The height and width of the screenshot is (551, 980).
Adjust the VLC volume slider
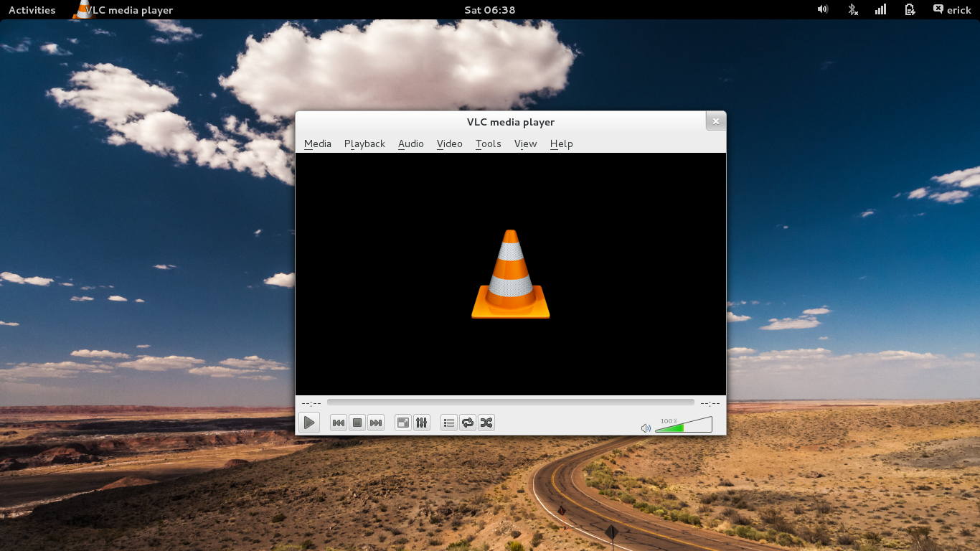[x=684, y=425]
